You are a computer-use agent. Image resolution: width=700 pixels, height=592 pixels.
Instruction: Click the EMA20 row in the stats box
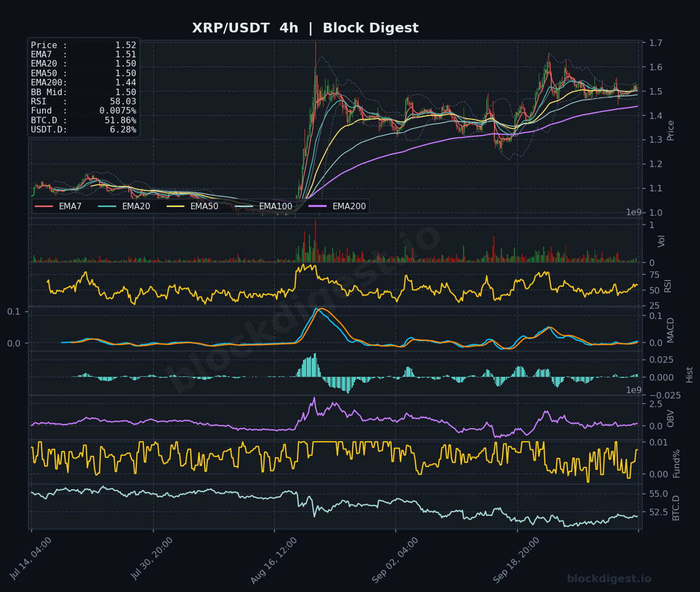(x=83, y=64)
